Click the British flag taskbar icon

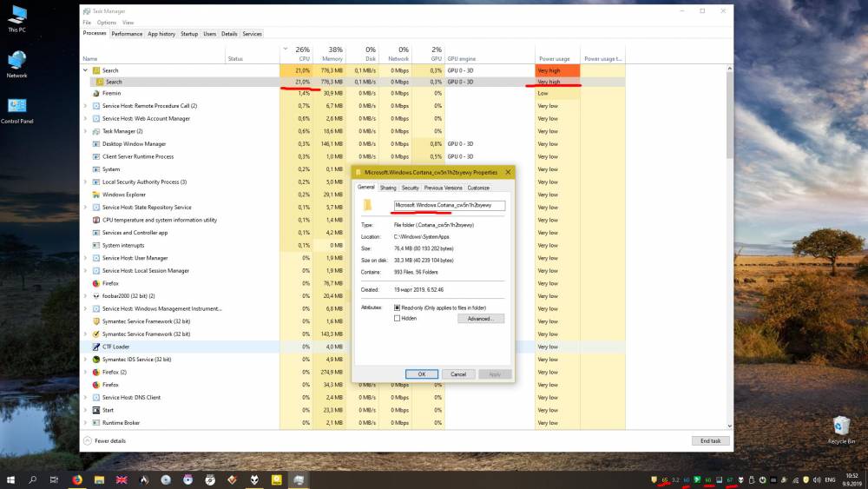click(122, 480)
